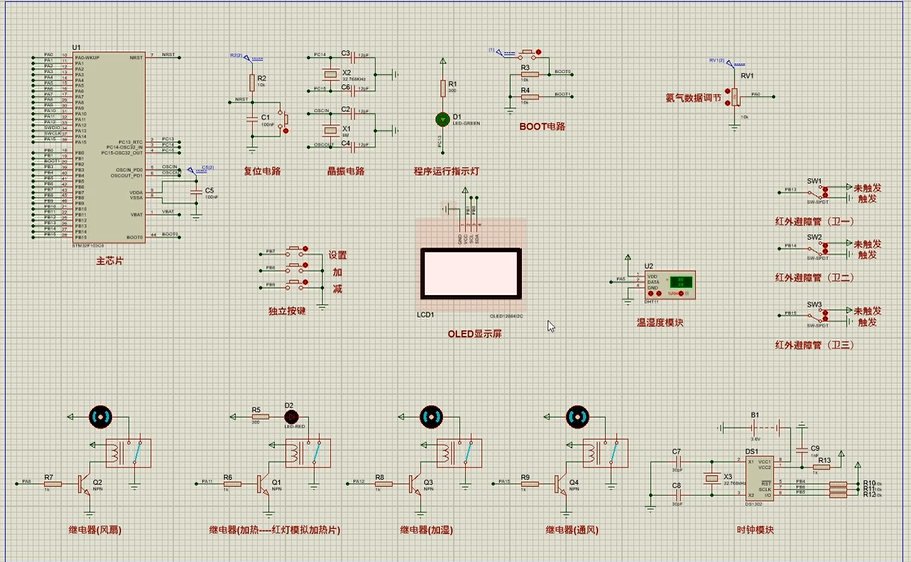Click the ventilation relay motor
Screen dimensions: 911x562
coord(577,416)
